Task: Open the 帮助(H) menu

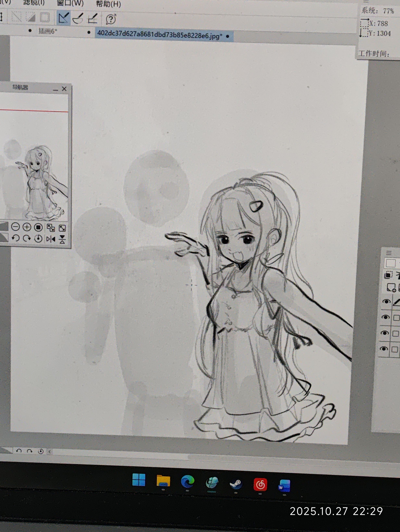Action: point(108,4)
